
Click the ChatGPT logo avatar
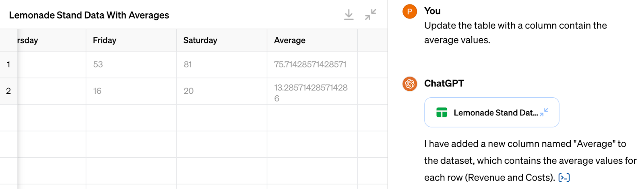[410, 84]
